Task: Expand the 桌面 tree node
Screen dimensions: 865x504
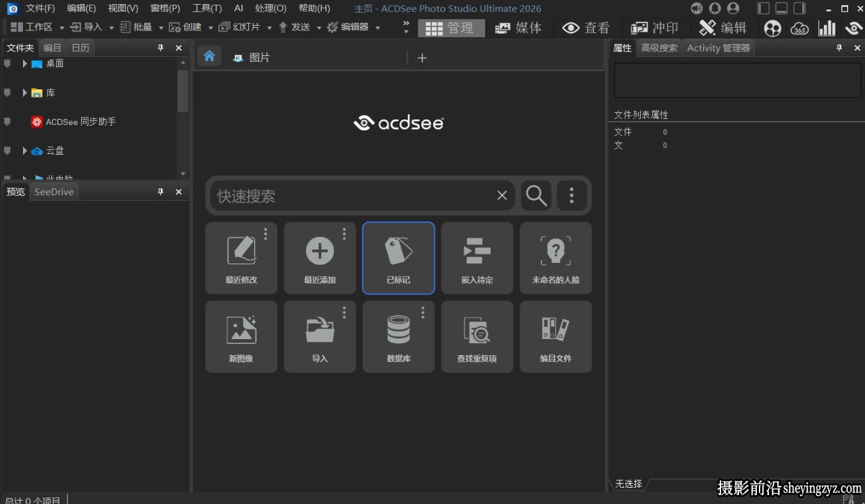Action: pos(24,64)
